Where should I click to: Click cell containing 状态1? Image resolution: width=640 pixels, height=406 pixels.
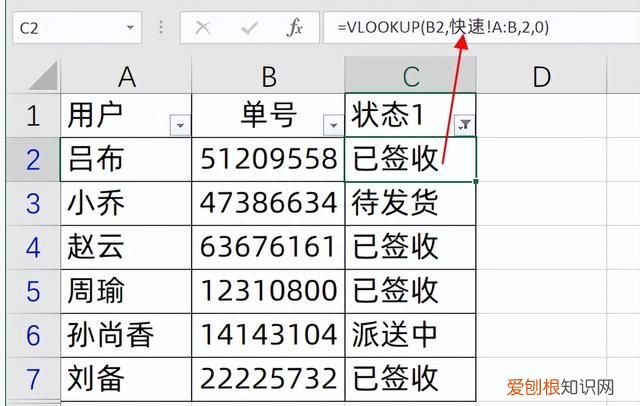(x=411, y=115)
